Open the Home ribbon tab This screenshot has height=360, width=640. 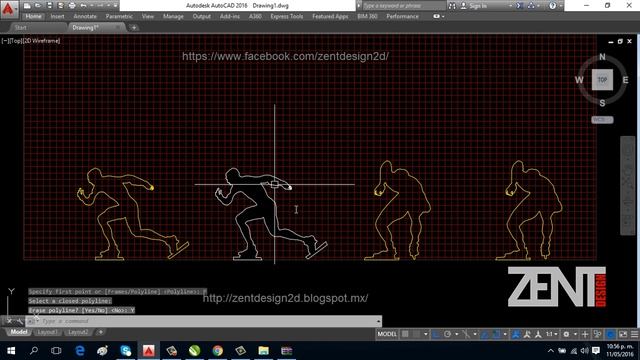pyautogui.click(x=33, y=16)
